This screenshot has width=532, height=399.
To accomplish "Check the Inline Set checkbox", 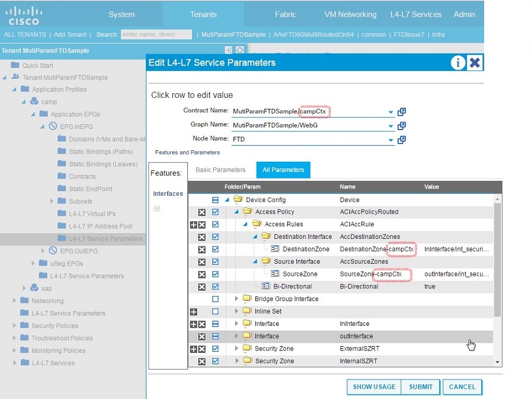I will (215, 311).
